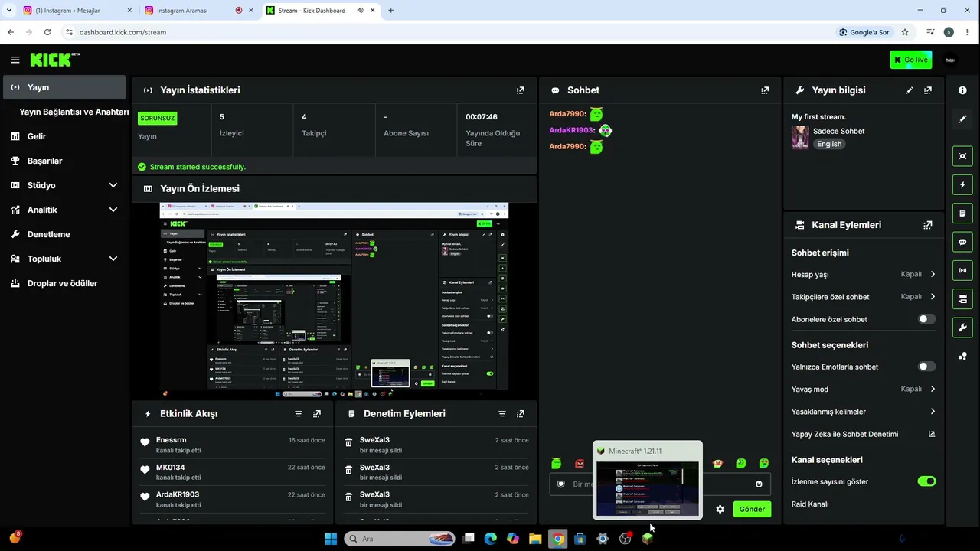Toggle the moderation log document icon in the right rail
Screen dimensions: 980x551
tap(962, 213)
